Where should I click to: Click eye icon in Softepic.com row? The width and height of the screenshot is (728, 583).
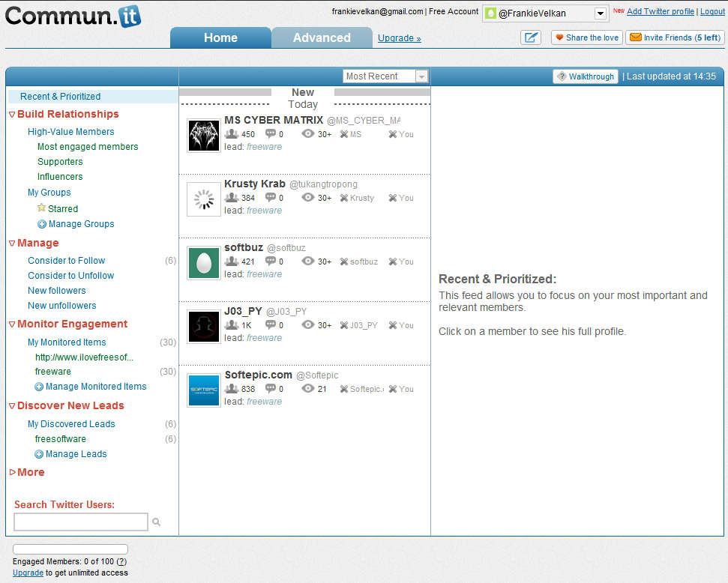coord(308,388)
